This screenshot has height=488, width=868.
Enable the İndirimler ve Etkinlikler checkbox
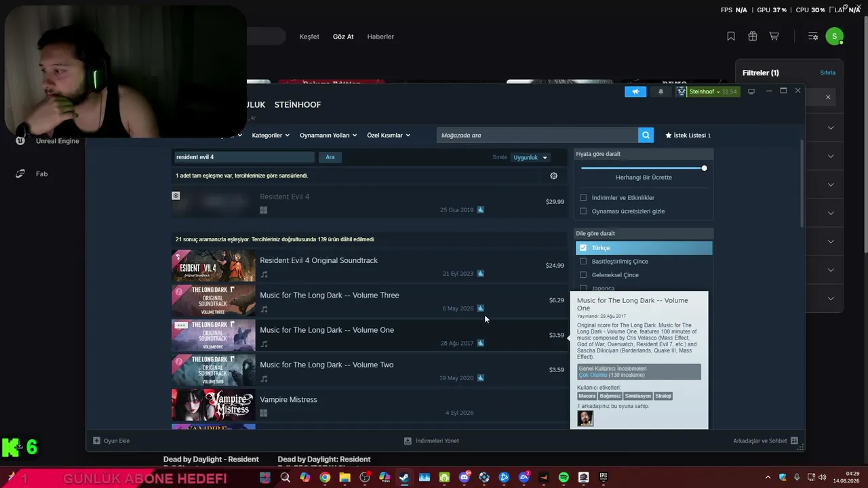[x=583, y=198]
